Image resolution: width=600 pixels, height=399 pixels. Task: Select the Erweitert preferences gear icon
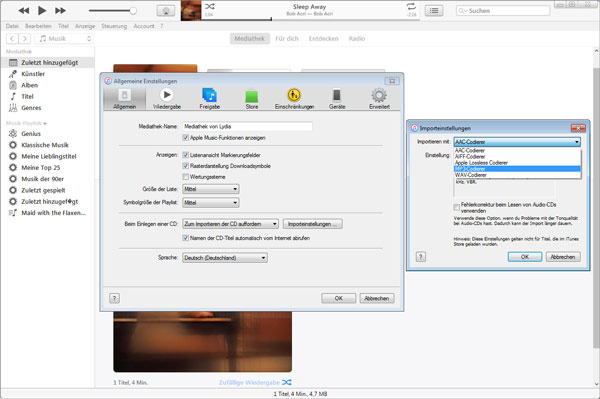[x=379, y=99]
